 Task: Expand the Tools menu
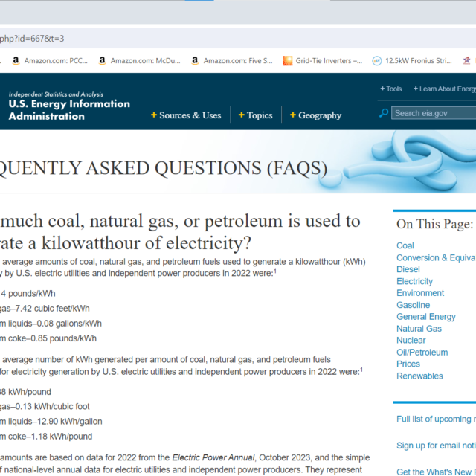pyautogui.click(x=391, y=89)
